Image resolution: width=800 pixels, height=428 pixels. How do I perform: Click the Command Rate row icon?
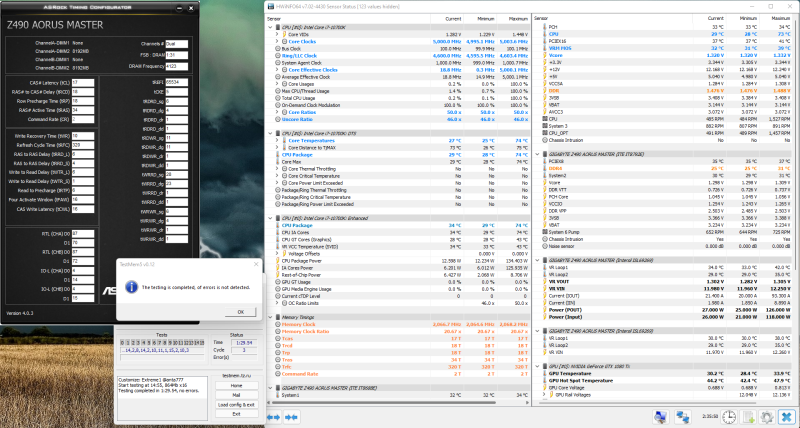(278, 374)
